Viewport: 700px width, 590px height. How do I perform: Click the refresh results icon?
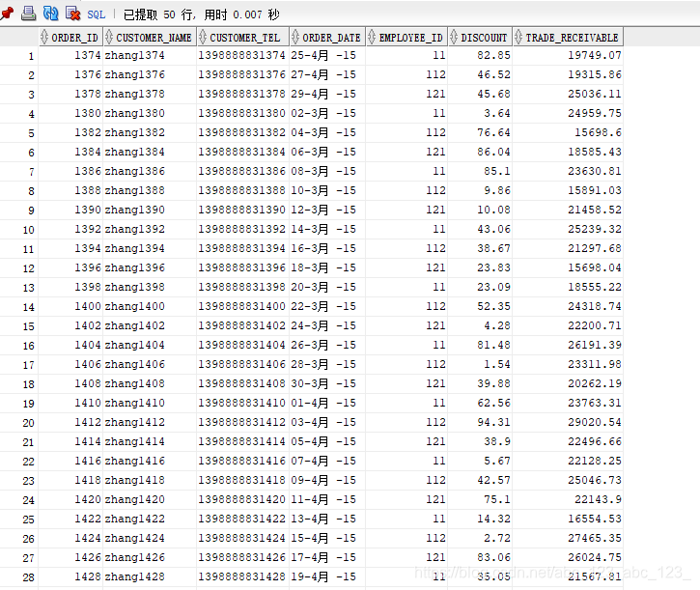50,14
